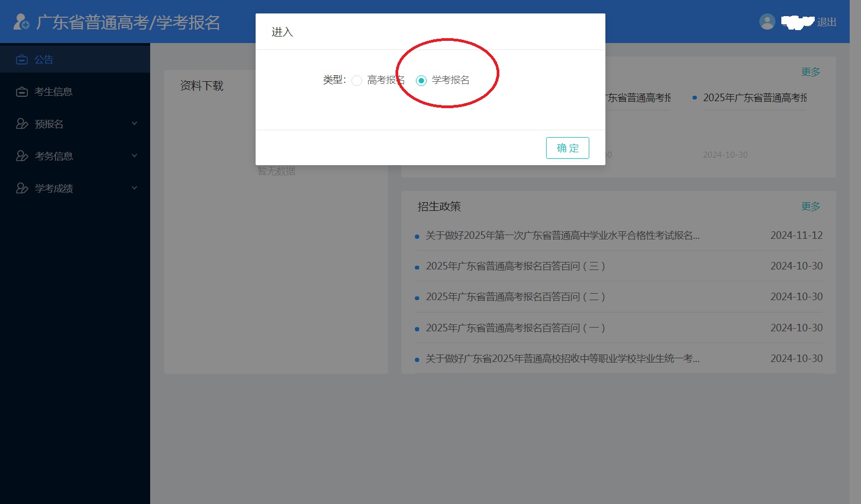The width and height of the screenshot is (861, 504).
Task: Select the 学考报名 radio button
Action: pyautogui.click(x=421, y=81)
